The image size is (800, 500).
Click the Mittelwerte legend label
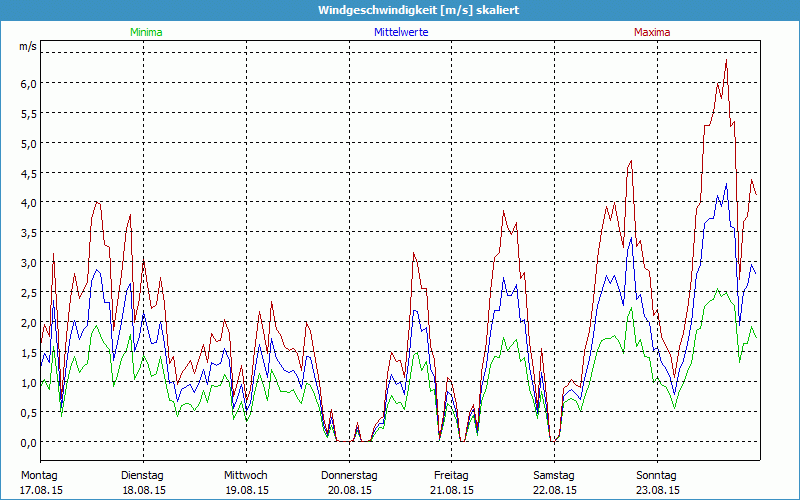[x=401, y=32]
